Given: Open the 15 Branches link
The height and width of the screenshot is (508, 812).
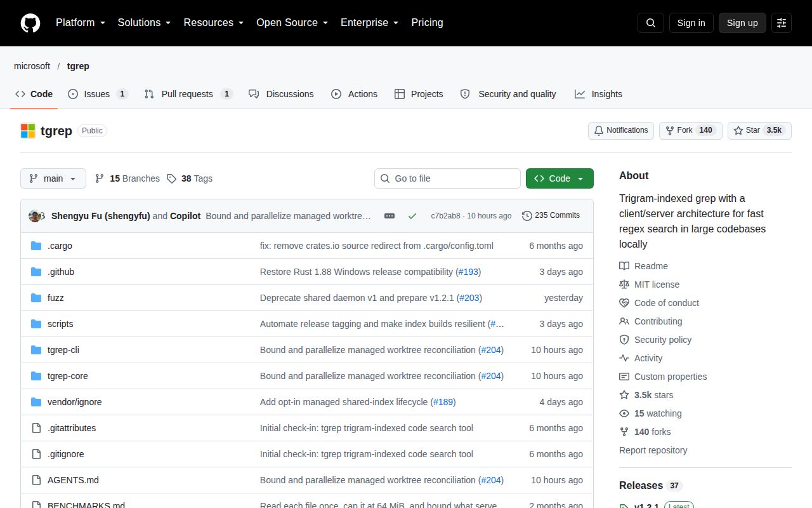Looking at the screenshot, I should point(127,178).
